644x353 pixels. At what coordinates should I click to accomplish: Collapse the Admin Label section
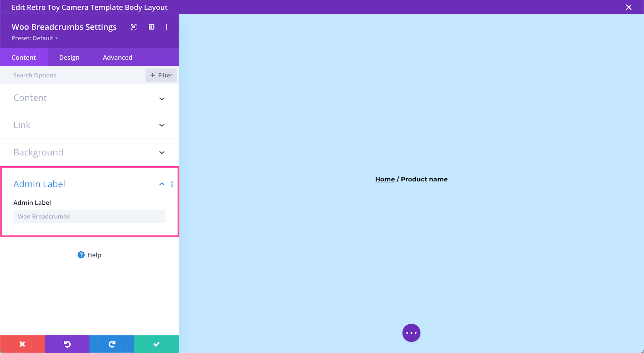point(162,184)
